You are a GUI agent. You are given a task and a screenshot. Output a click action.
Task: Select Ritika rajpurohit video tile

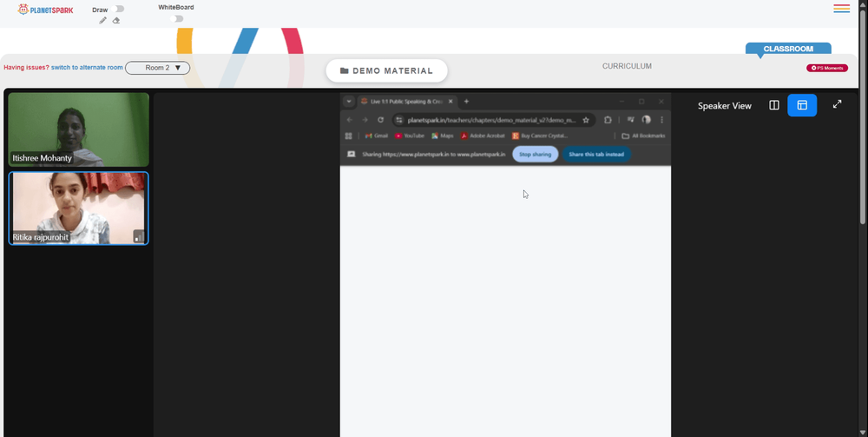click(79, 209)
